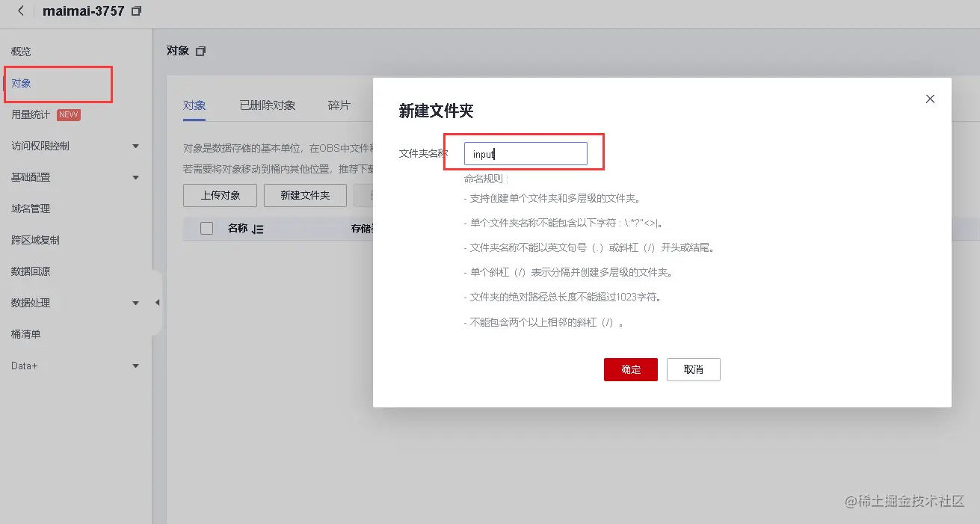This screenshot has width=980, height=524.
Task: Click the 名称 column header
Action: point(238,229)
